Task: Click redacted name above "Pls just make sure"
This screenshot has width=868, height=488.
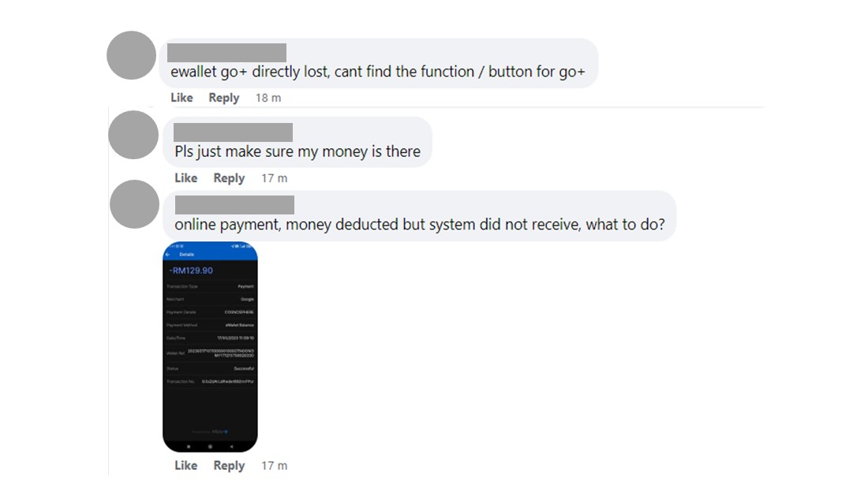Action: click(x=233, y=132)
